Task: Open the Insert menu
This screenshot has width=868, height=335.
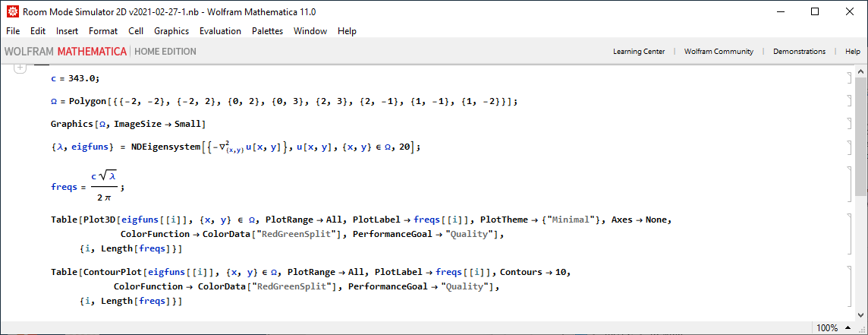Action: coord(67,31)
